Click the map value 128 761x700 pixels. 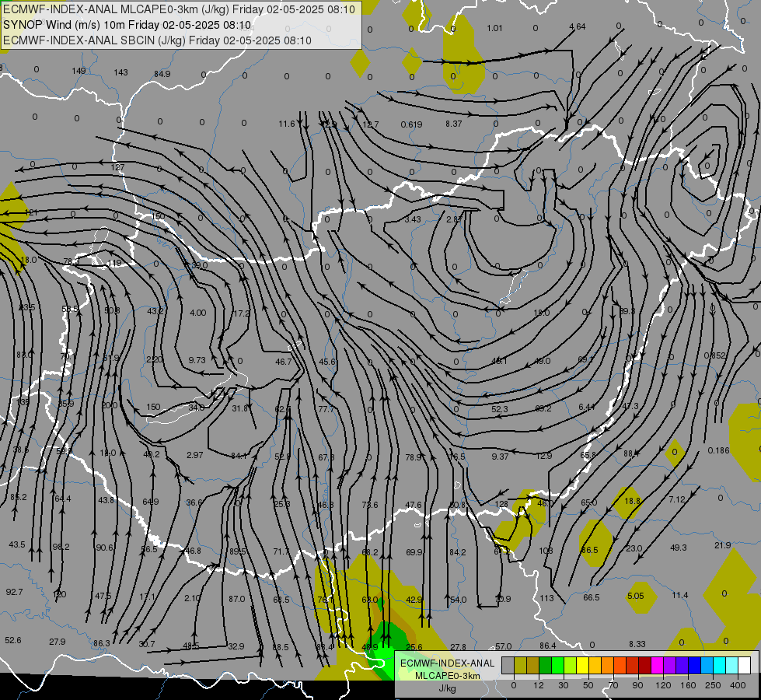(501, 504)
